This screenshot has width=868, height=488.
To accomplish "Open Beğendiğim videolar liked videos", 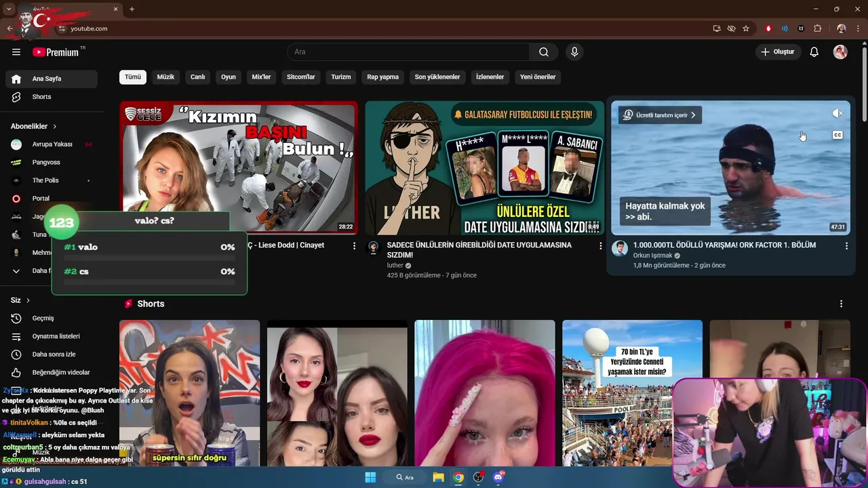I will [52, 372].
